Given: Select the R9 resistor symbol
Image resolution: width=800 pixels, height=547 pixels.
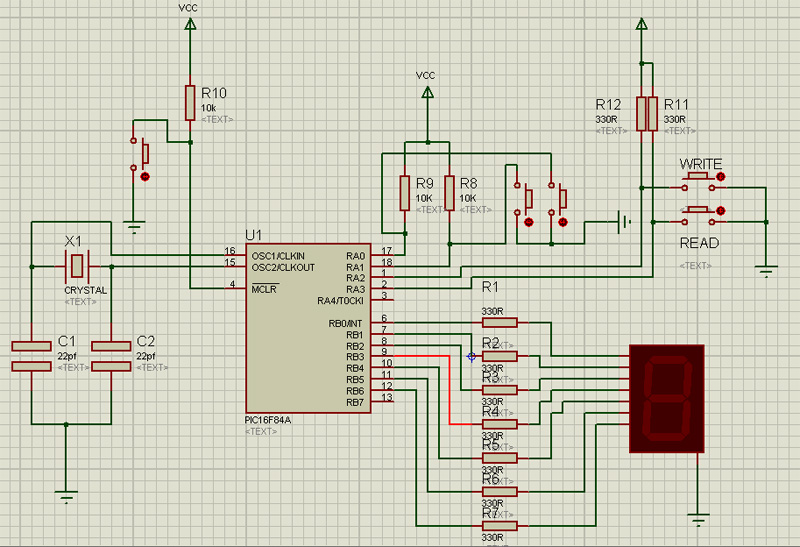Looking at the screenshot, I should (x=405, y=193).
